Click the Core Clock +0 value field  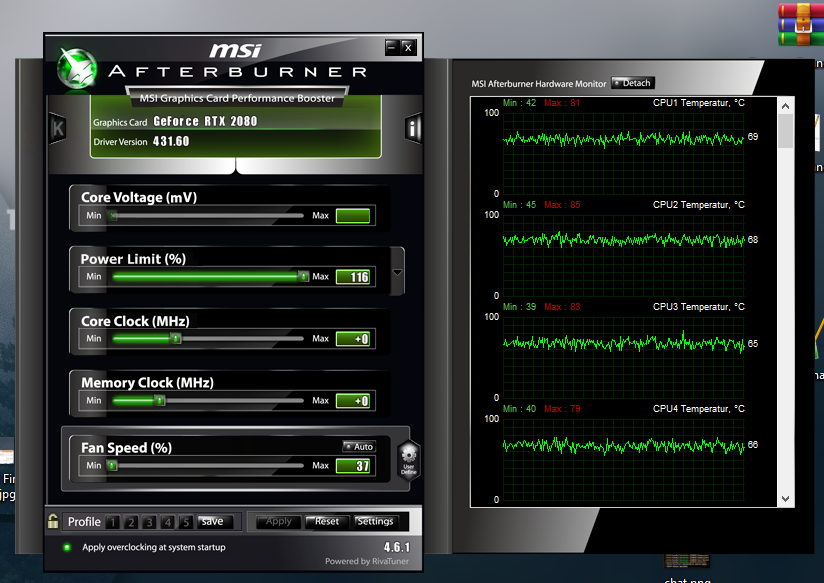(353, 339)
